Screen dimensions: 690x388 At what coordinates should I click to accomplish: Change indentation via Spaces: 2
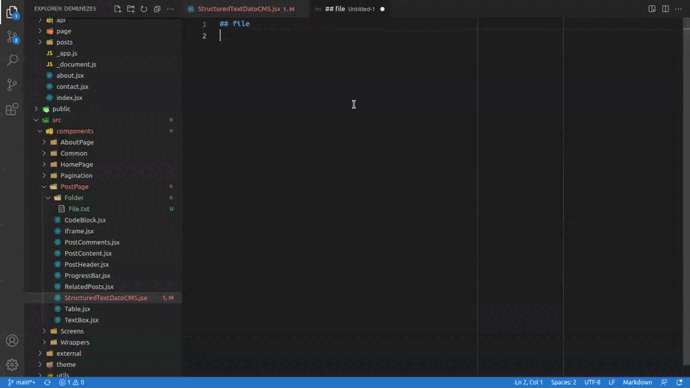[x=563, y=382]
